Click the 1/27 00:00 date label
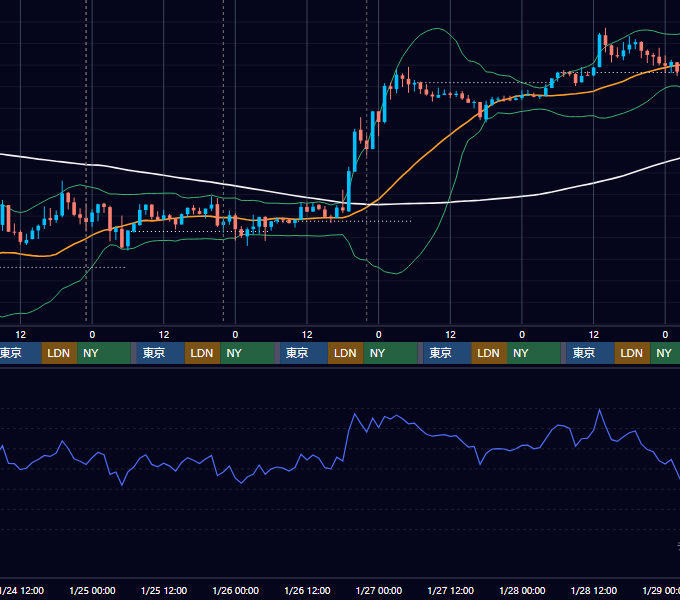The height and width of the screenshot is (600, 680). click(x=379, y=590)
